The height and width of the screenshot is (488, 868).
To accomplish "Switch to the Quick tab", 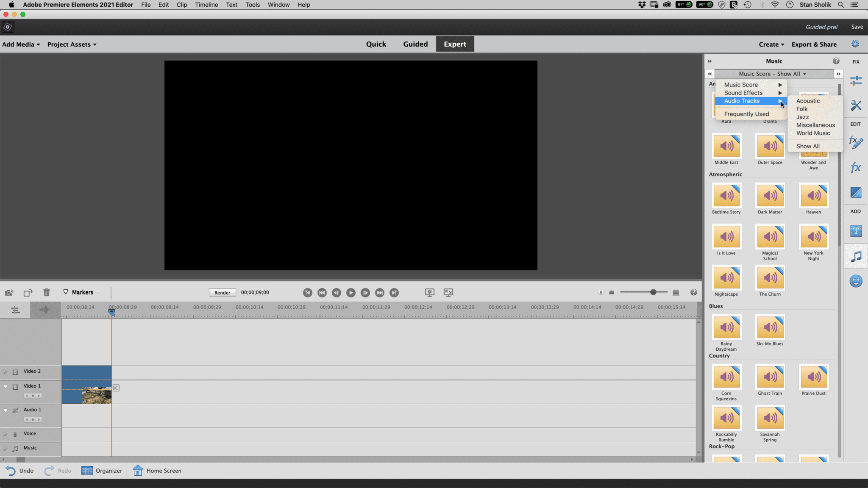I will tap(376, 44).
